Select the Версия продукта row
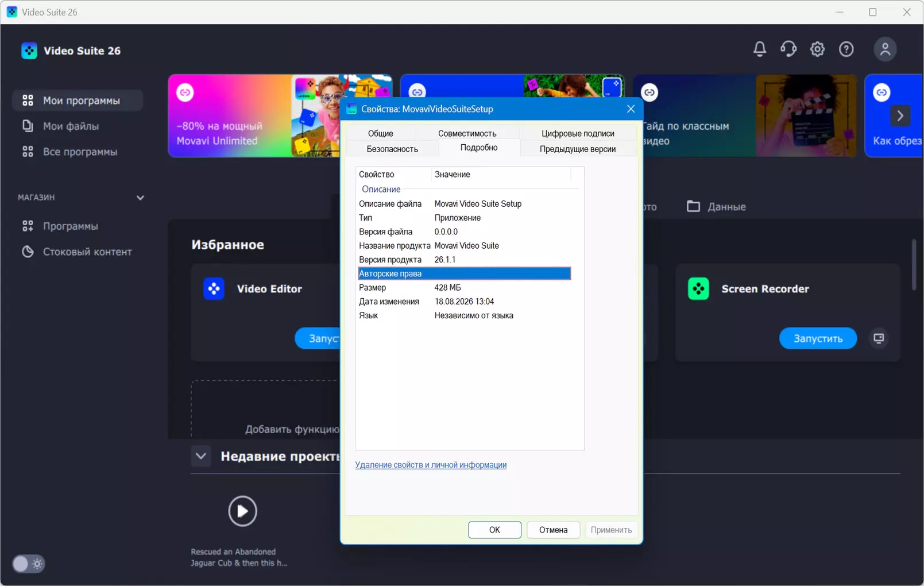 tap(464, 260)
